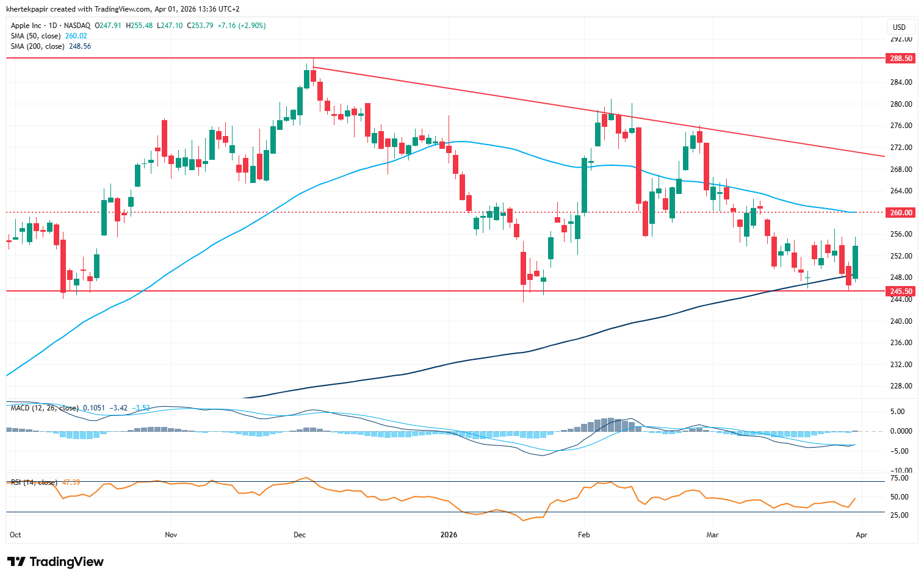Click the Feb label on time axis
This screenshot has height=580, width=924.
(x=584, y=535)
